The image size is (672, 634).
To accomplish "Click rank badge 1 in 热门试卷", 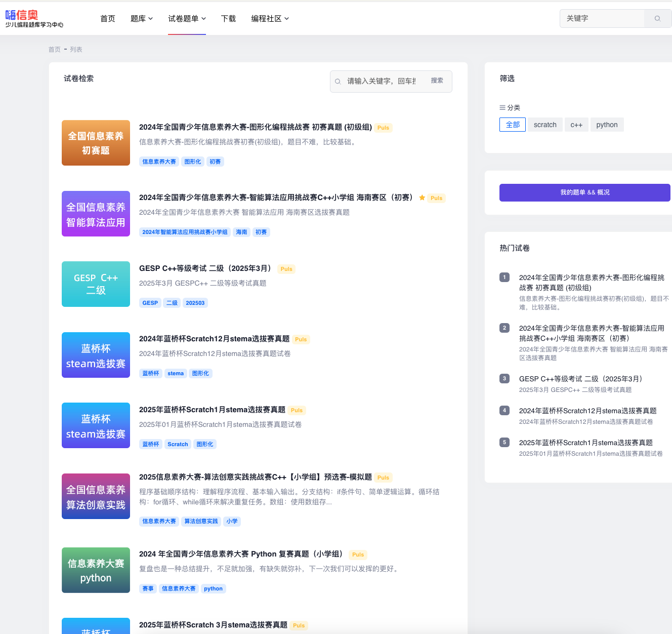I will (505, 278).
